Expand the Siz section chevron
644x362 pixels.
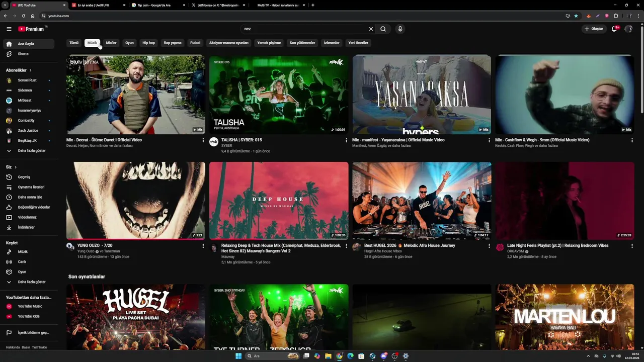(x=16, y=167)
